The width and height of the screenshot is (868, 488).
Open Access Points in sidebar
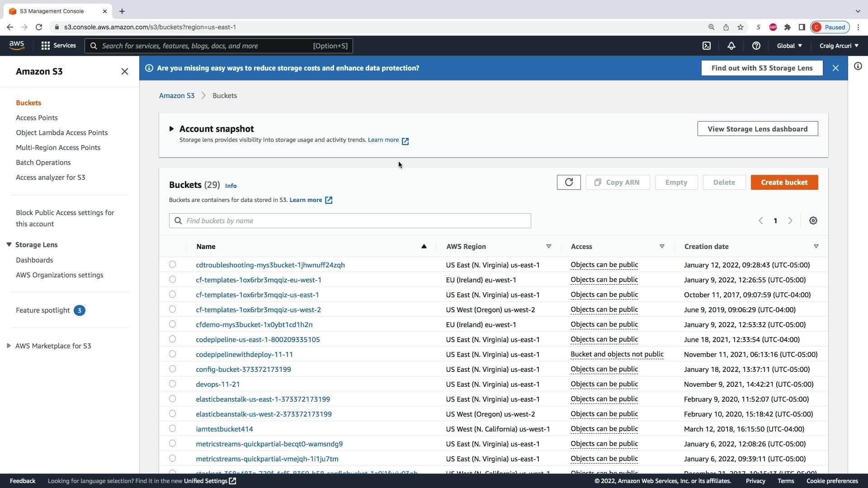(x=37, y=117)
